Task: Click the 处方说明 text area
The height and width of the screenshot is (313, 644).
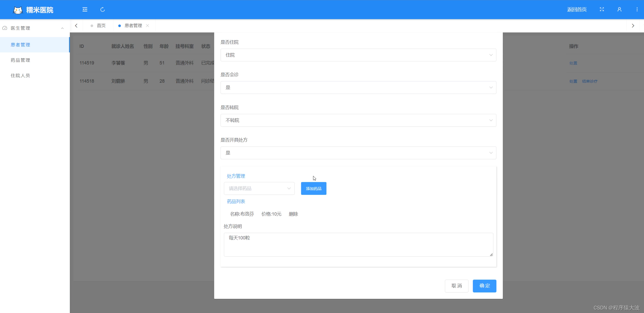Action: click(x=358, y=244)
